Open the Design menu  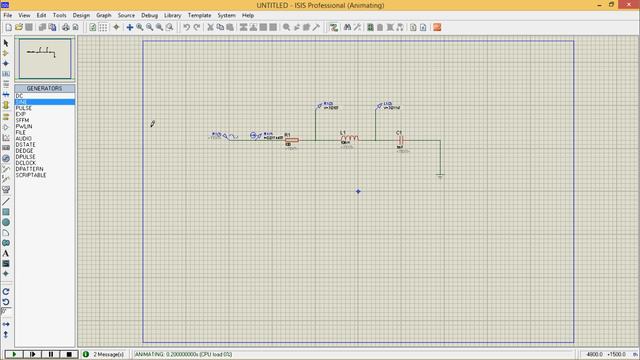click(x=81, y=15)
